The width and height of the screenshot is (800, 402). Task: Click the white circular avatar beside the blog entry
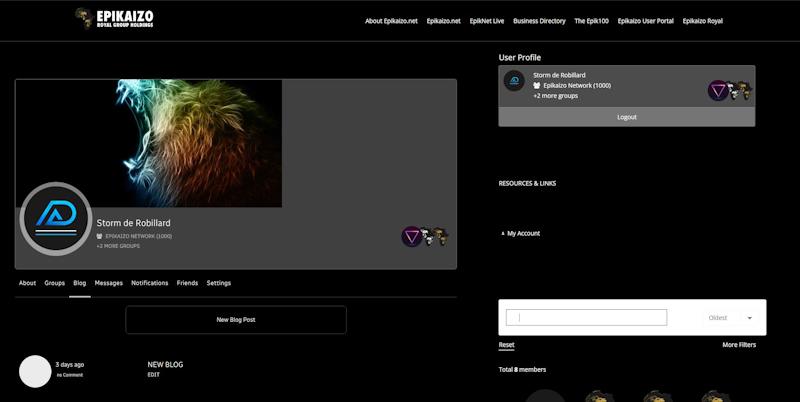click(x=35, y=371)
